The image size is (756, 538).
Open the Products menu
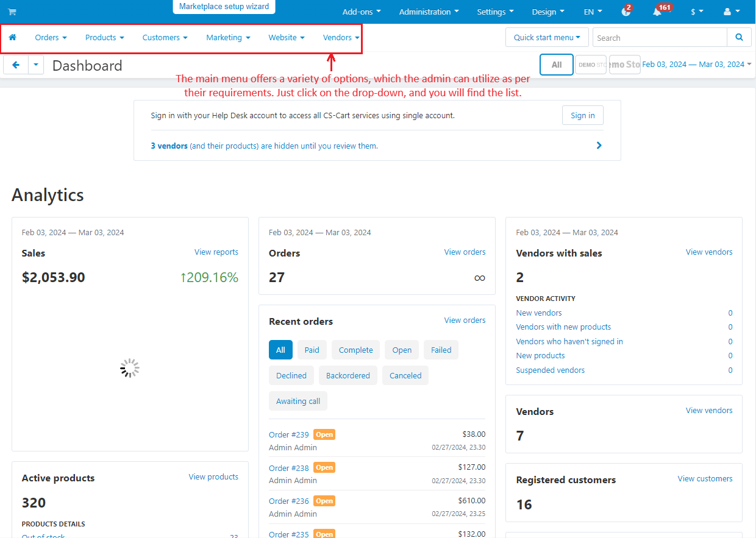104,37
